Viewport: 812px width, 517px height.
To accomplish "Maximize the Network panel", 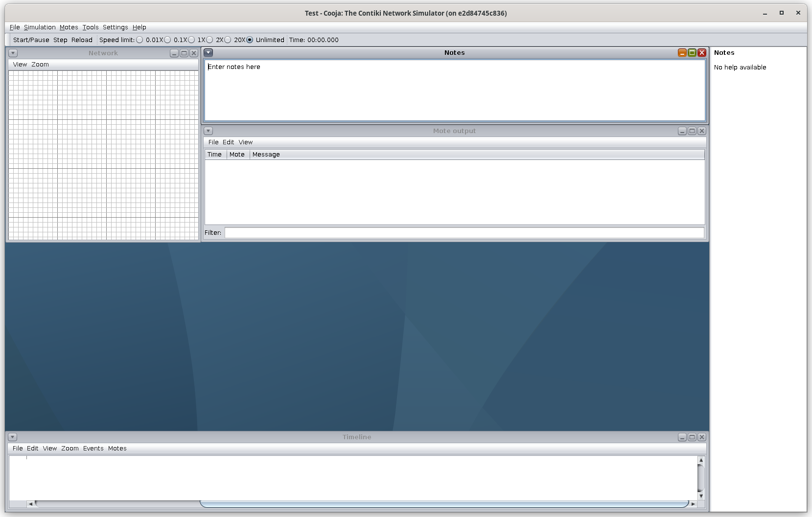I will click(184, 53).
